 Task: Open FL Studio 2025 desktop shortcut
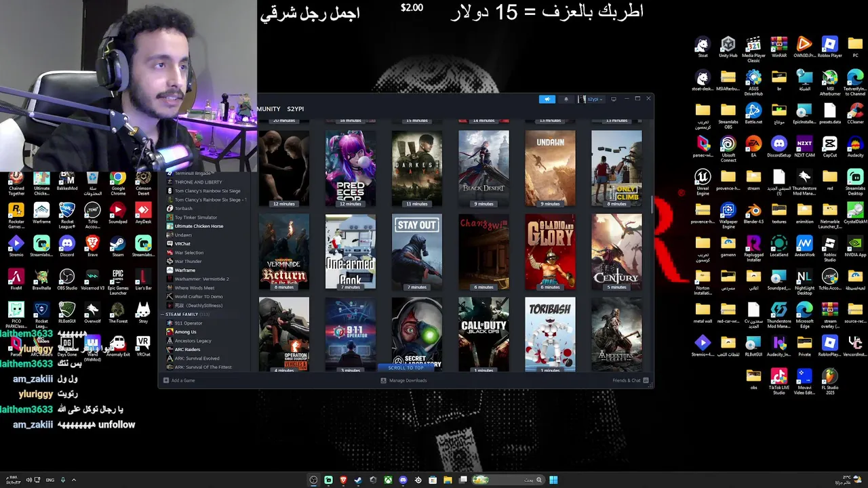tap(830, 382)
